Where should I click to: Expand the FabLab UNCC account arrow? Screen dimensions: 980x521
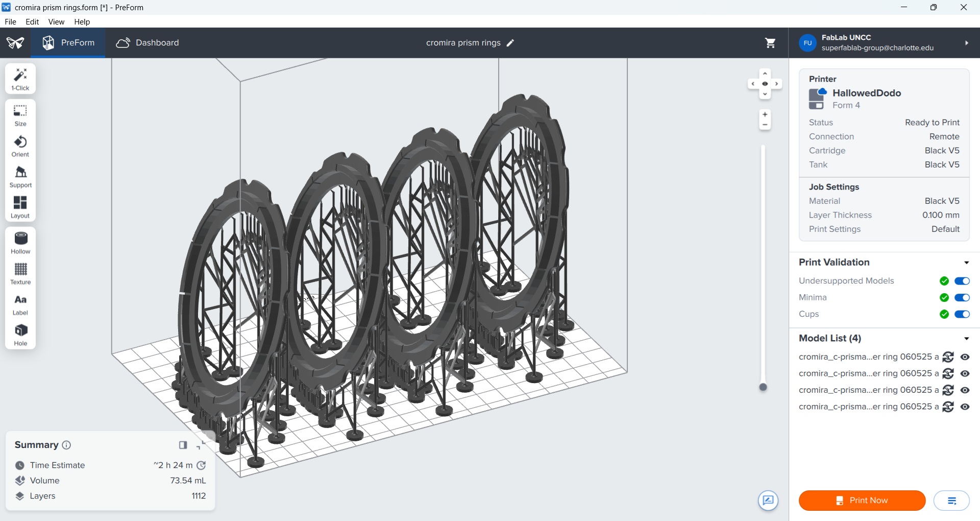966,43
